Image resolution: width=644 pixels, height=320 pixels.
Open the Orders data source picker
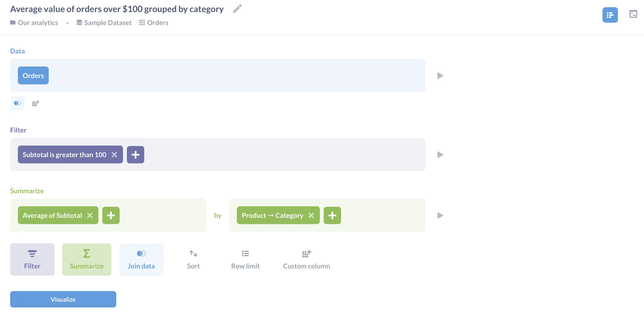point(33,75)
